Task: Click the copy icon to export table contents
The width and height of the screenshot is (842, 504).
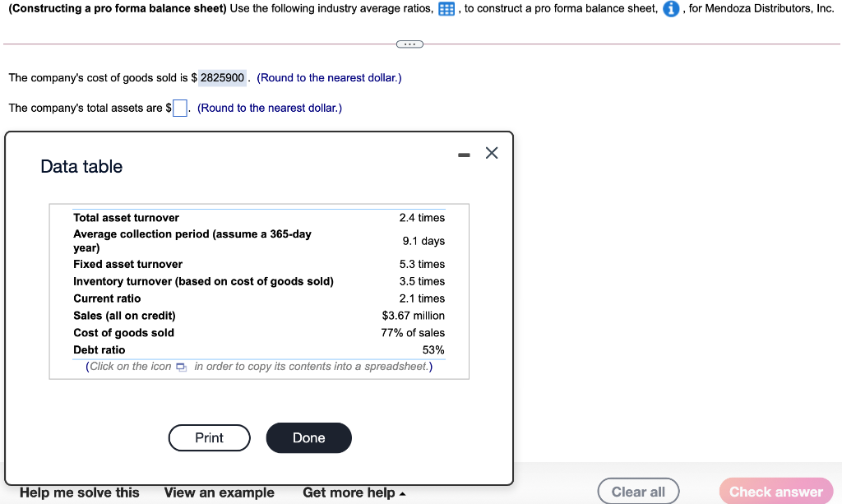Action: tap(180, 368)
